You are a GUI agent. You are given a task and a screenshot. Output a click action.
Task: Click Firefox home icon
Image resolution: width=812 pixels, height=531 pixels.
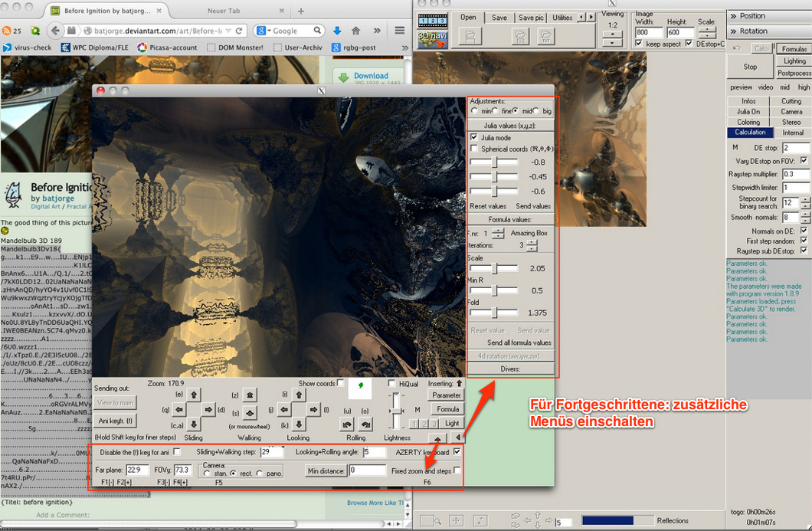355,31
